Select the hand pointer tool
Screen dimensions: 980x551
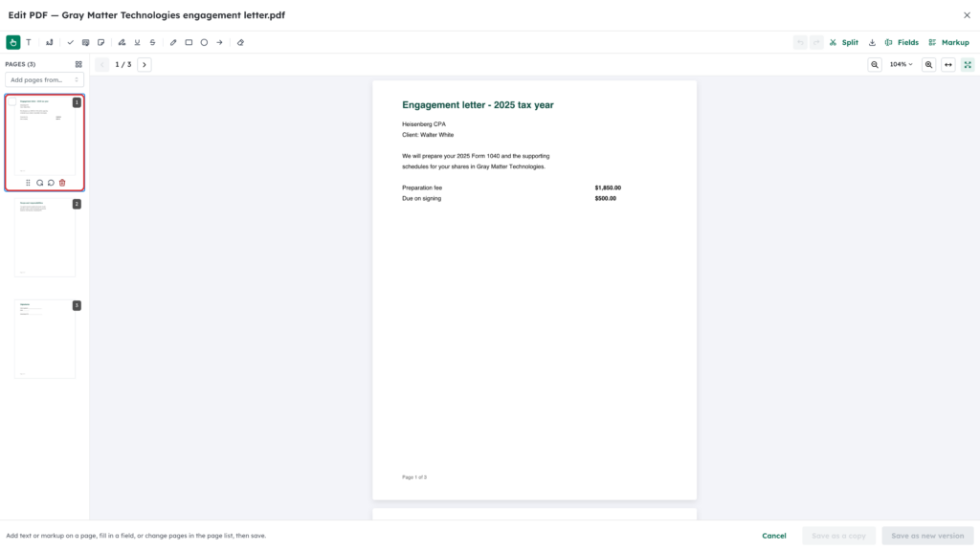click(x=13, y=42)
